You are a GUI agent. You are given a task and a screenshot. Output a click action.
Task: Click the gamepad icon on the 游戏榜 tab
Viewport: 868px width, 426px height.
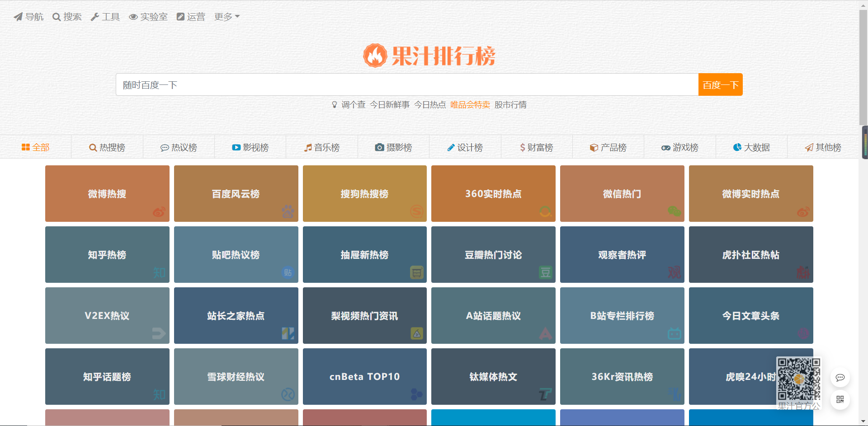tap(666, 148)
